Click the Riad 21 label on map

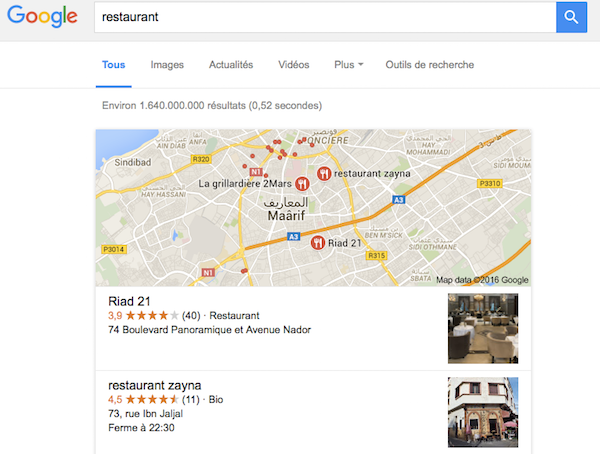344,243
